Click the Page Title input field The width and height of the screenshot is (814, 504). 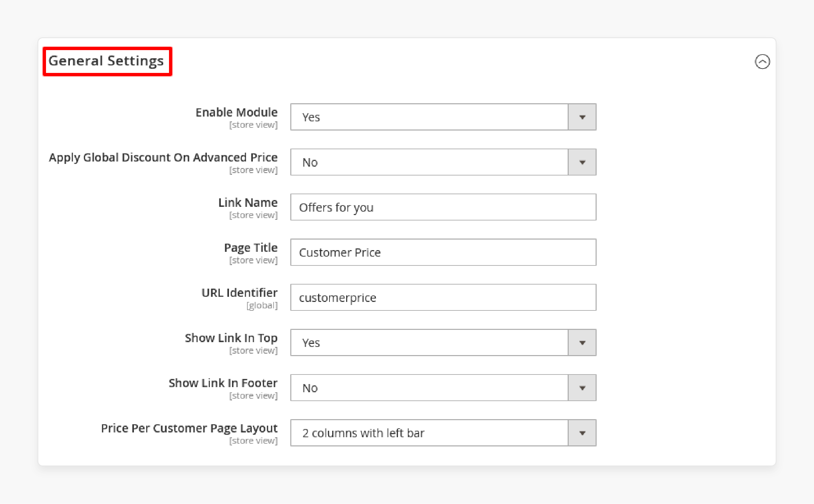click(443, 252)
